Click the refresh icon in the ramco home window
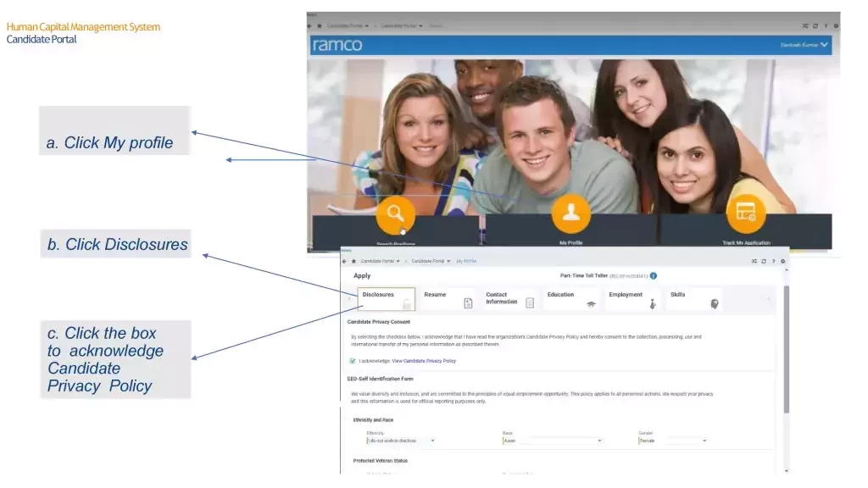 click(815, 26)
